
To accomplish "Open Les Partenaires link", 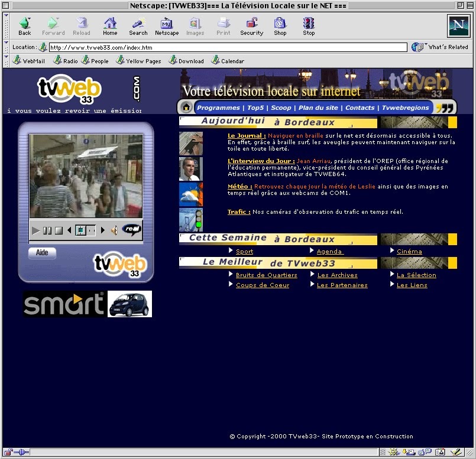I will pos(342,285).
